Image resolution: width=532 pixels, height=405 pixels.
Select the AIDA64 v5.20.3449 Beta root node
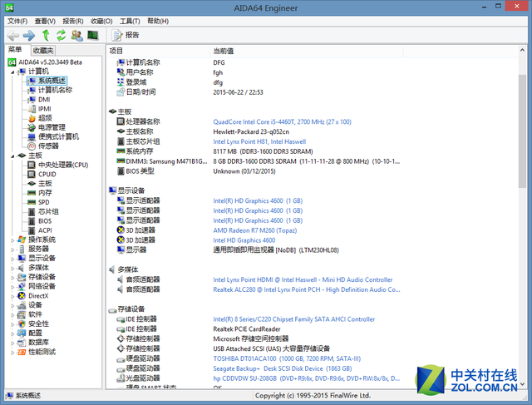tap(50, 62)
